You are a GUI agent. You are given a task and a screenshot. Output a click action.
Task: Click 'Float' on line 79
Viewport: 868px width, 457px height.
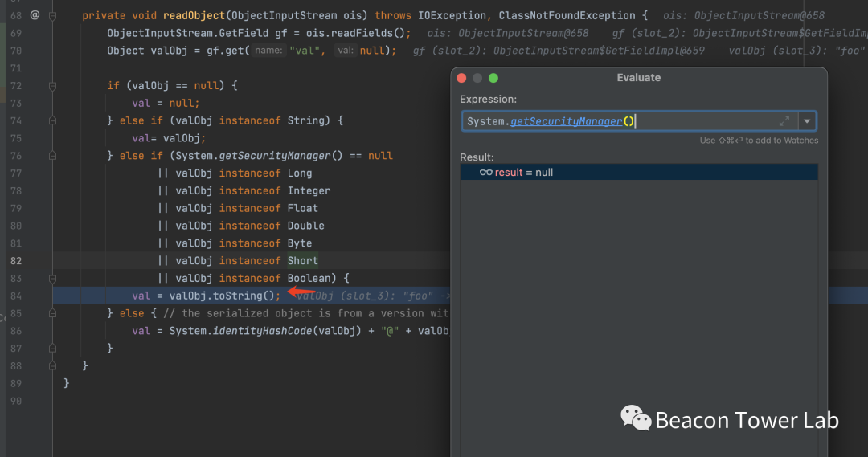coord(303,209)
